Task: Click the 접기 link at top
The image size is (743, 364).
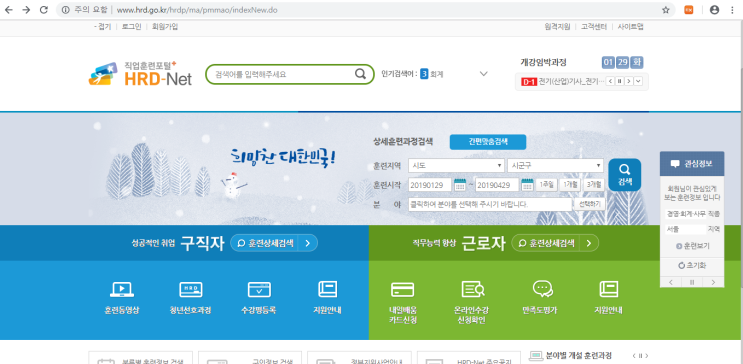Action: tap(102, 27)
